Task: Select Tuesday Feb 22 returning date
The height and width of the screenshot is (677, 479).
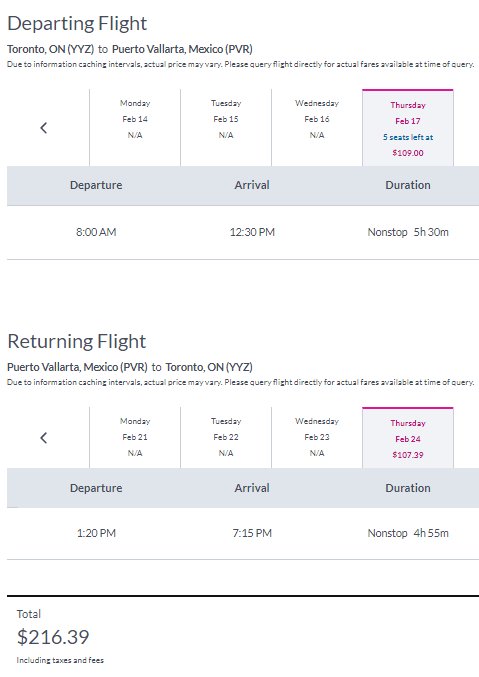Action: pos(226,437)
